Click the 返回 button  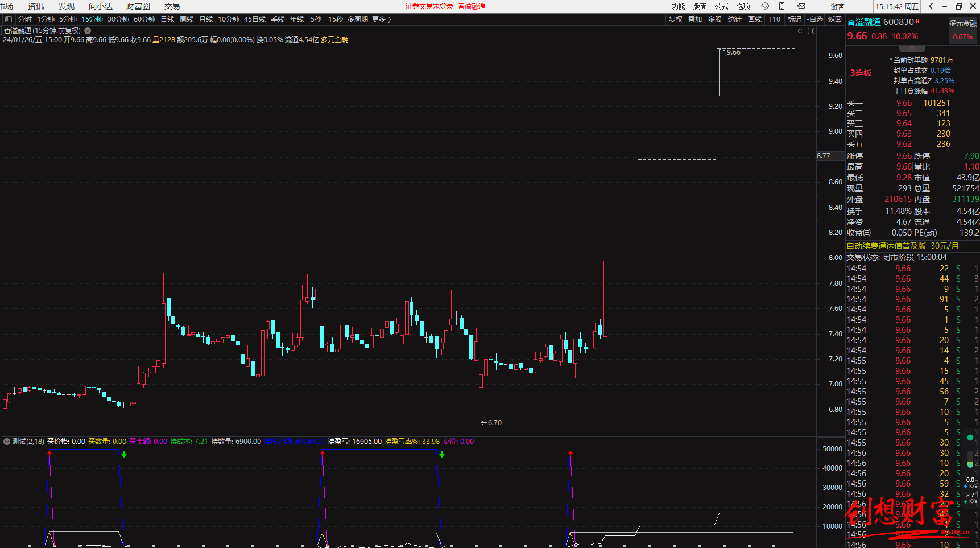click(x=834, y=19)
